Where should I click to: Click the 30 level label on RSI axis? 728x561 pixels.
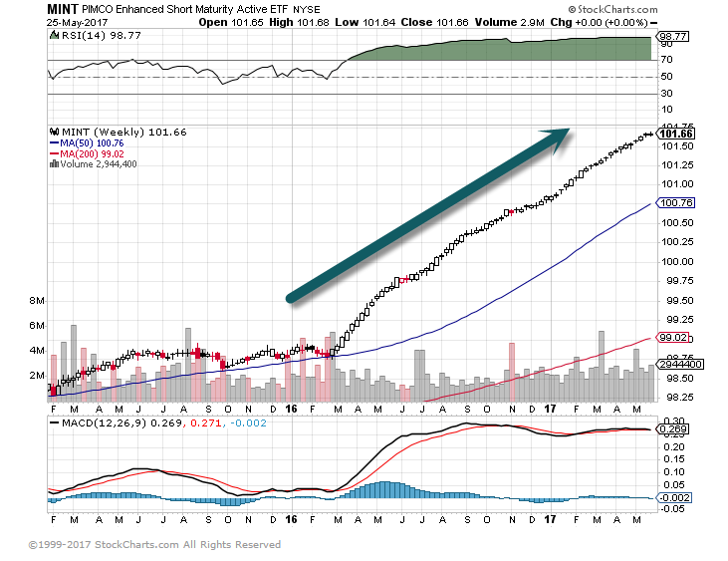(x=666, y=94)
